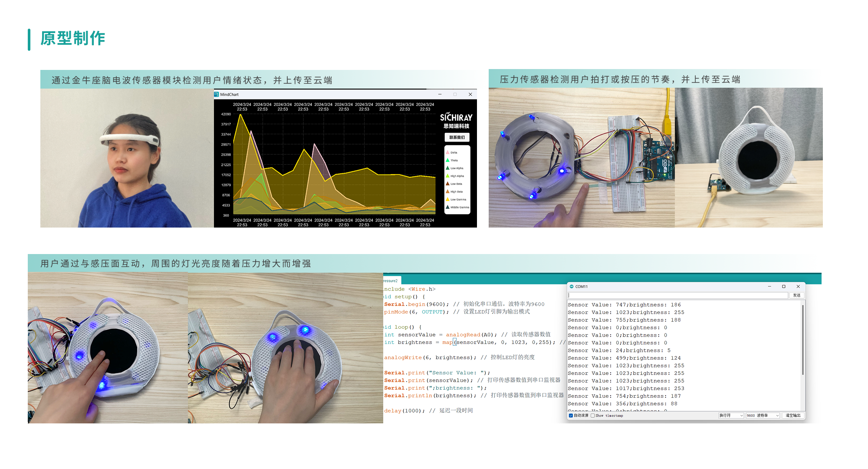Click the Low Gamma legend icon
868x469 pixels.
coord(447,200)
